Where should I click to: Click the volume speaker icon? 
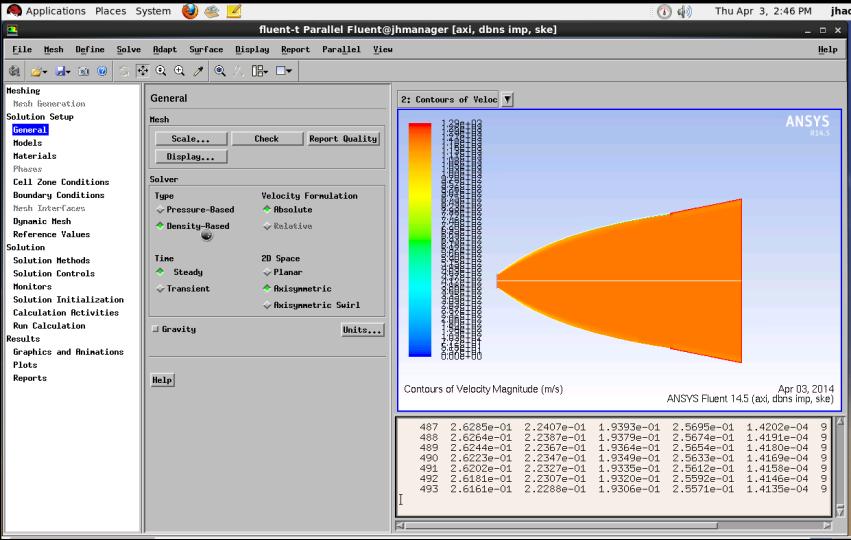click(684, 11)
